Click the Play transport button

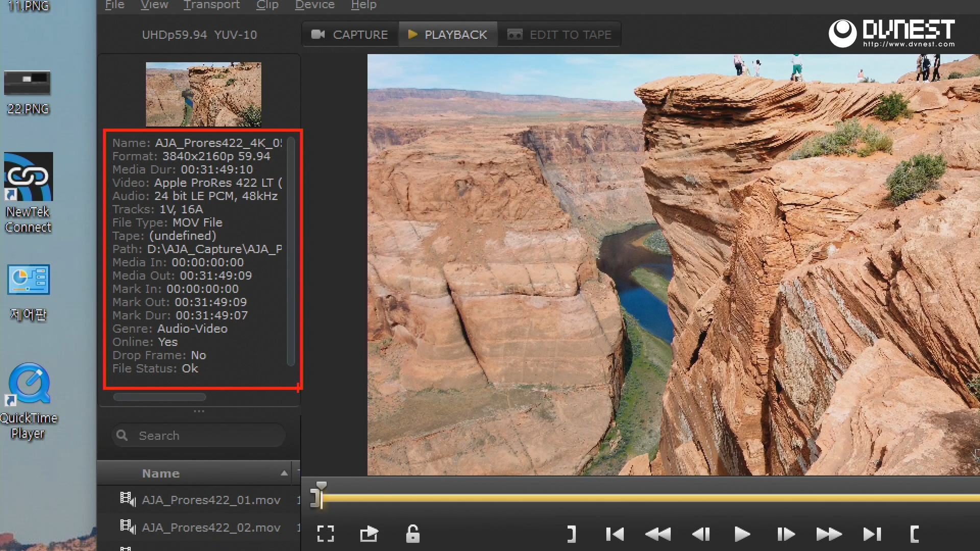click(x=742, y=534)
